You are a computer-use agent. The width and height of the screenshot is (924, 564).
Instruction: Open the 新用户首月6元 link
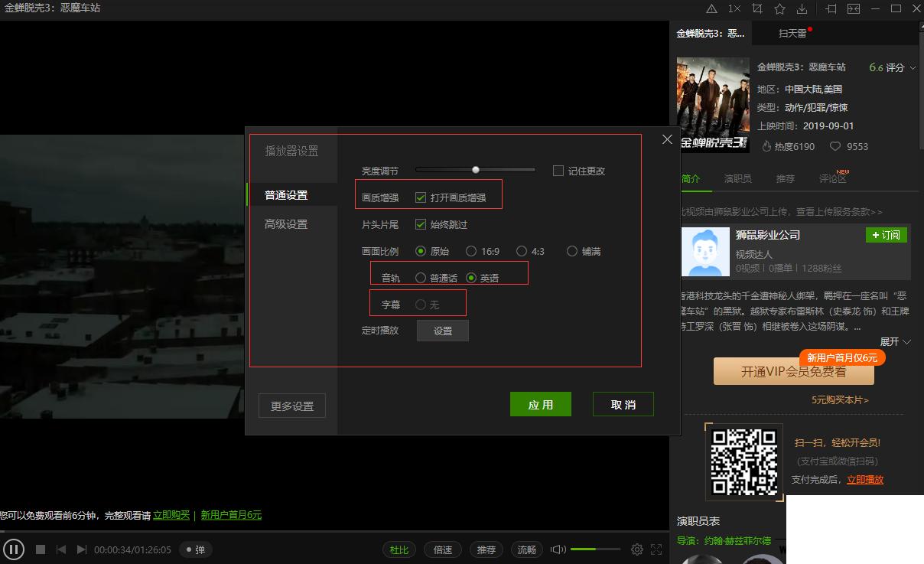232,515
